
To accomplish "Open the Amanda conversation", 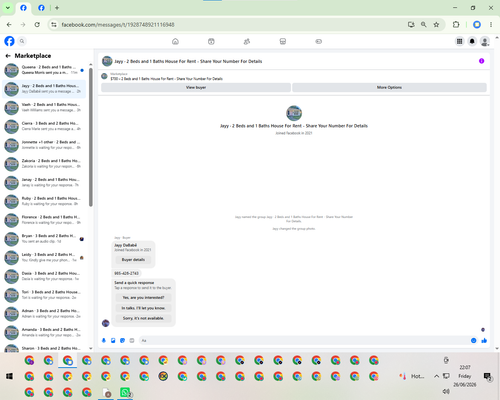I will point(44,332).
